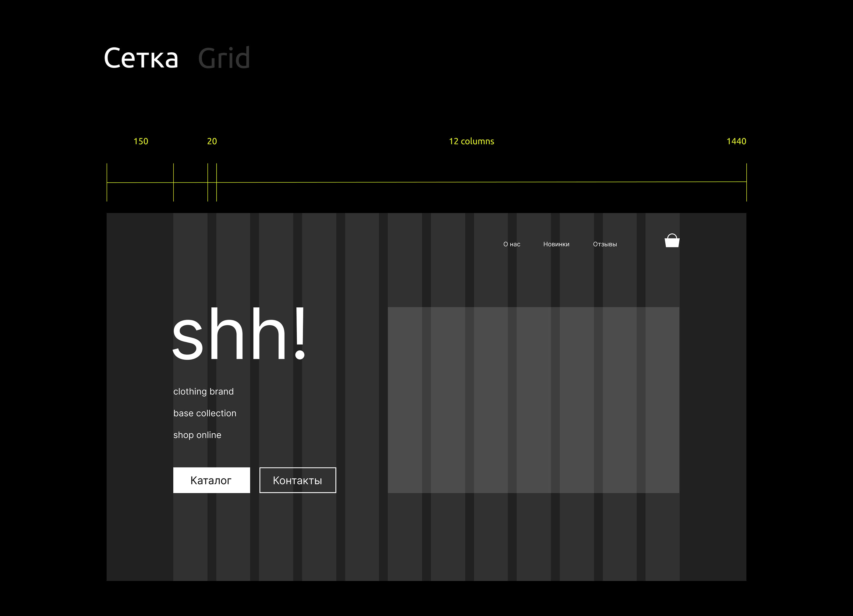
Task: Click the clothing brand tagline
Action: coord(204,392)
